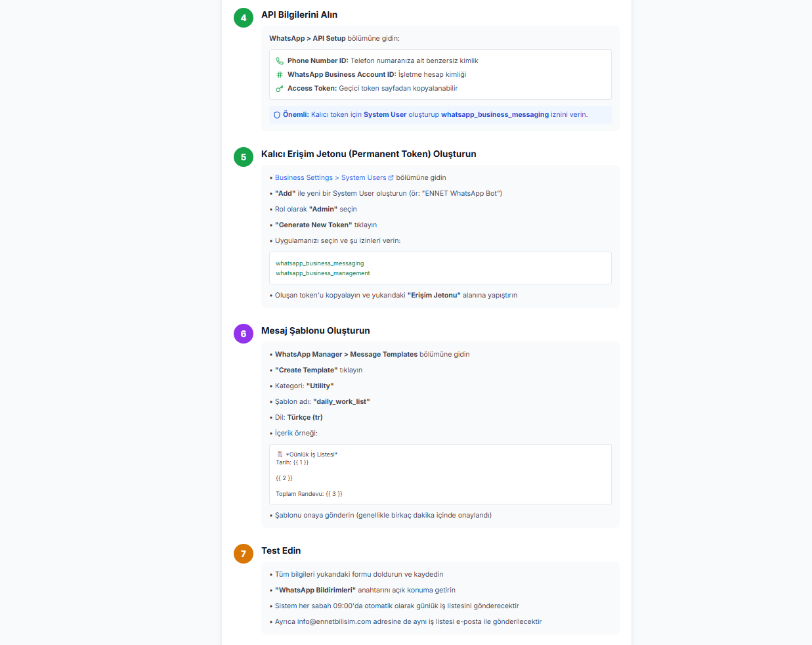Image resolution: width=812 pixels, height=645 pixels.
Task: Click the key icon beside Access Token
Action: (x=280, y=89)
